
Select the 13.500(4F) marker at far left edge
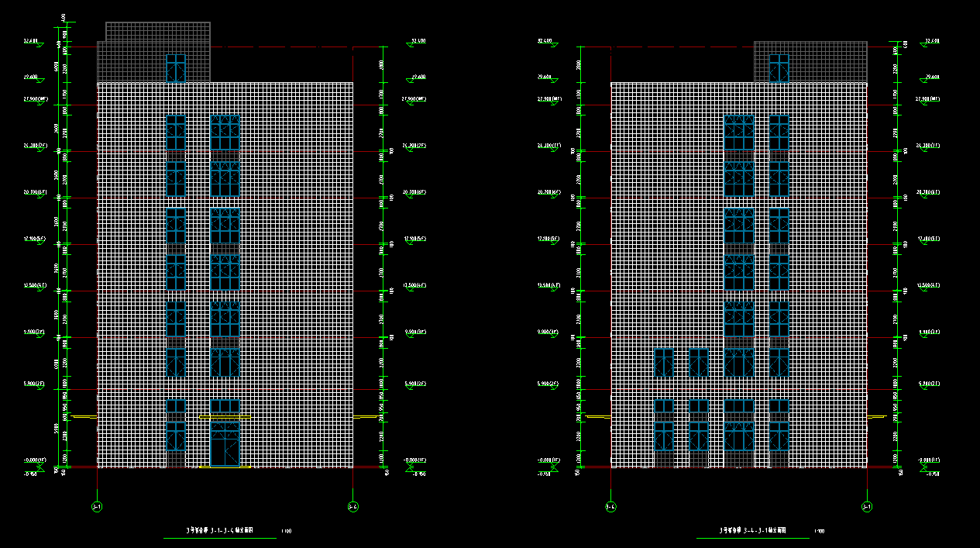[36, 286]
